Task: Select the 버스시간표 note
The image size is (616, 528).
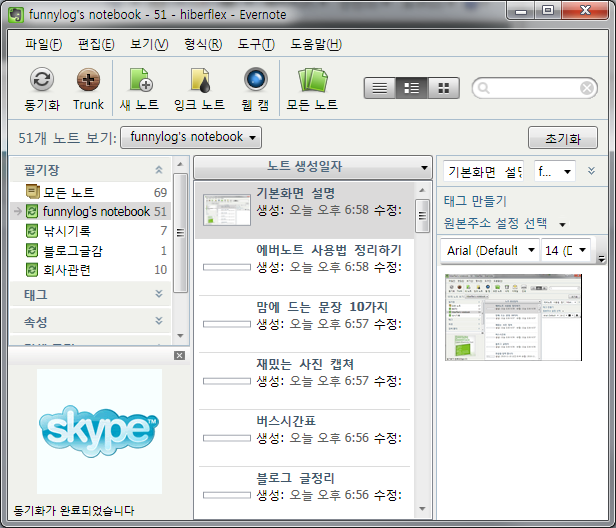Action: 304,438
